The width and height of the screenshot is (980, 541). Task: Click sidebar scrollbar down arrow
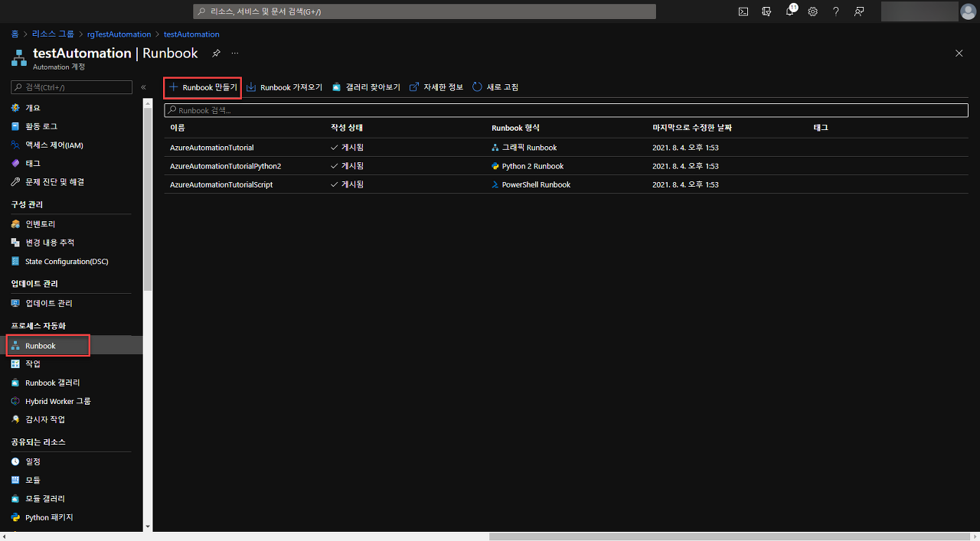click(148, 526)
